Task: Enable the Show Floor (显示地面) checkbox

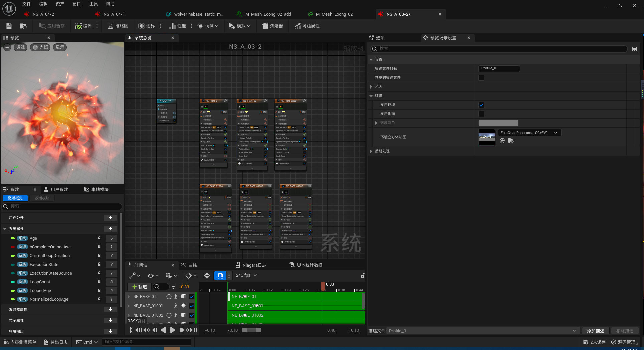Action: [x=481, y=114]
